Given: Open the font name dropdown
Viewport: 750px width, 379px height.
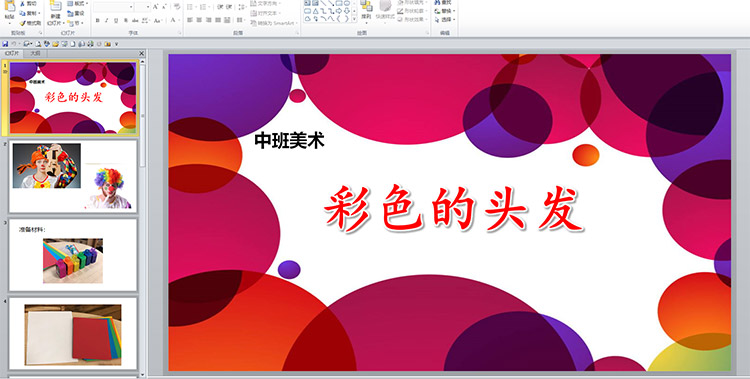Looking at the screenshot, I should click(x=131, y=7).
